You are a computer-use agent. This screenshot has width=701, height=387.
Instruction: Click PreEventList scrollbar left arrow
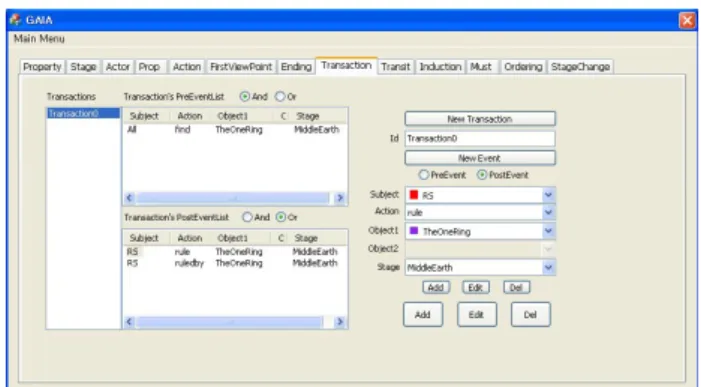pyautogui.click(x=130, y=198)
